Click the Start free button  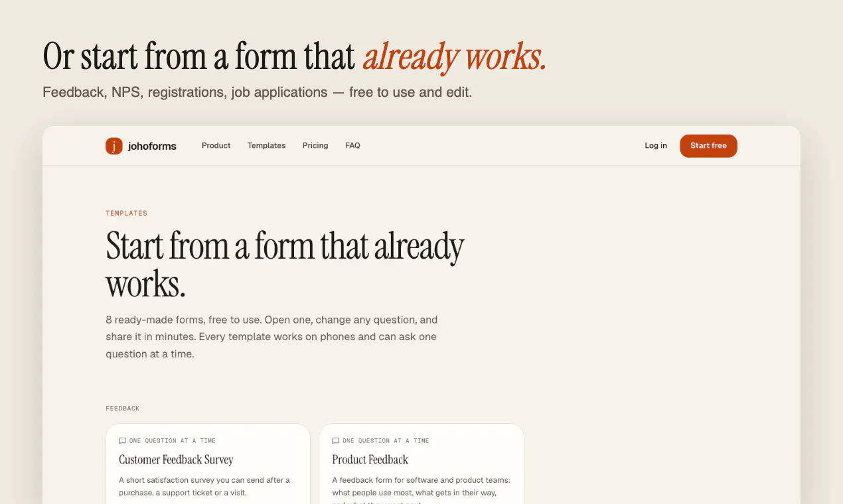coord(708,146)
